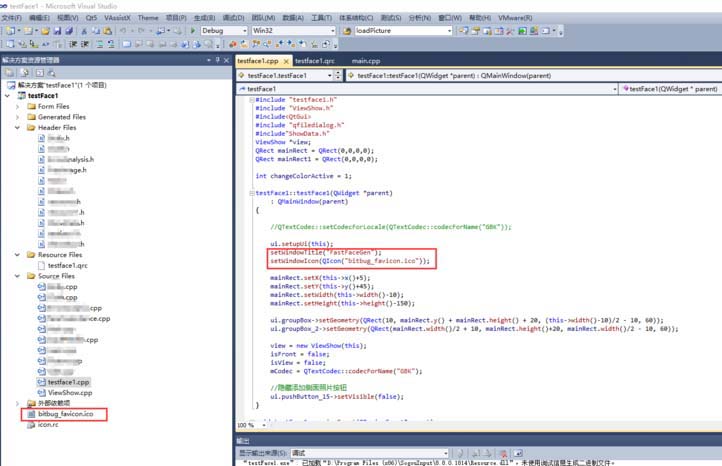Collapse the Source Files folder
Image resolution: width=722 pixels, height=466 pixels.
tap(18, 275)
